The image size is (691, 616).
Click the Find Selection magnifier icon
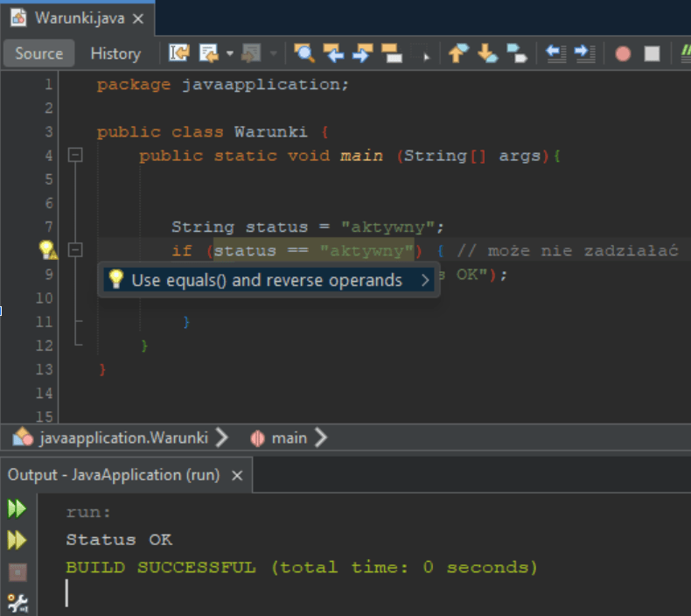tap(304, 53)
